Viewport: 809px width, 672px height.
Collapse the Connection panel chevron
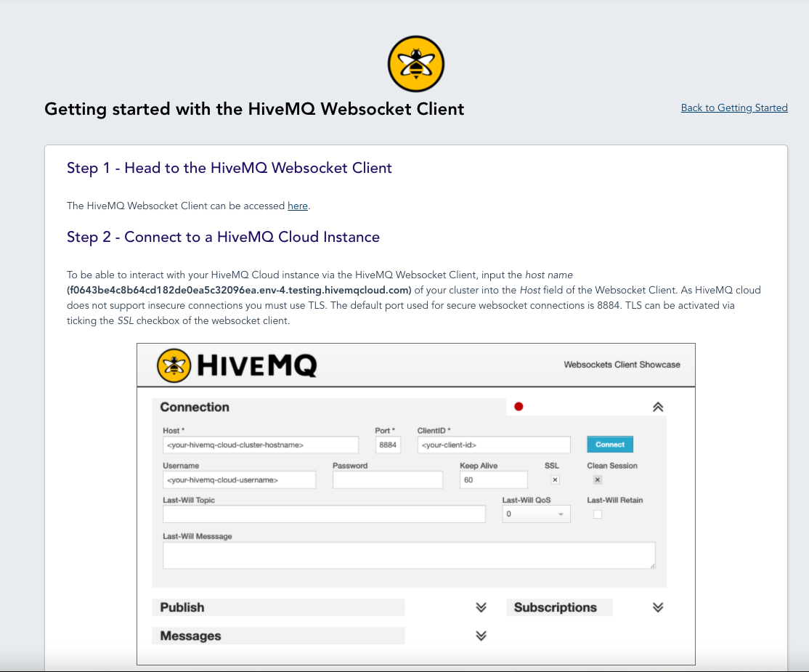pos(658,407)
